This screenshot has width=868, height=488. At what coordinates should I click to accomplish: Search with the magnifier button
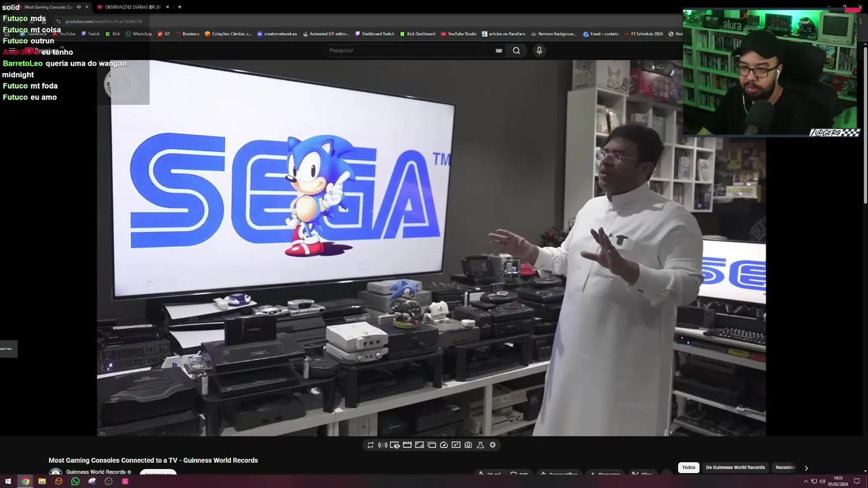(x=516, y=50)
